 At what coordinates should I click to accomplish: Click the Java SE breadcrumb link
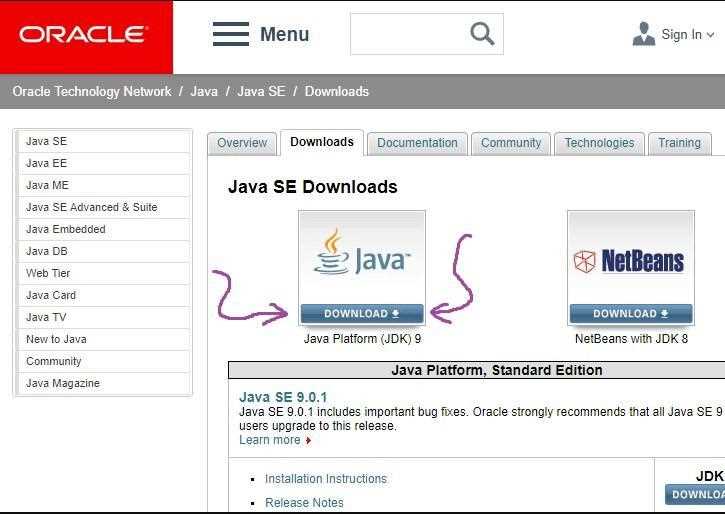pos(261,92)
